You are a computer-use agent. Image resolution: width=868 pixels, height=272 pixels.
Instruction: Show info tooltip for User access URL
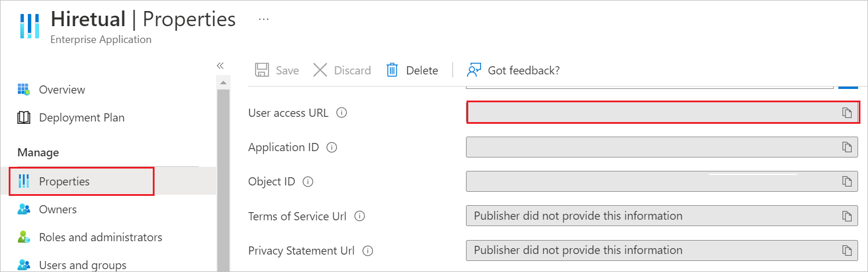click(342, 113)
